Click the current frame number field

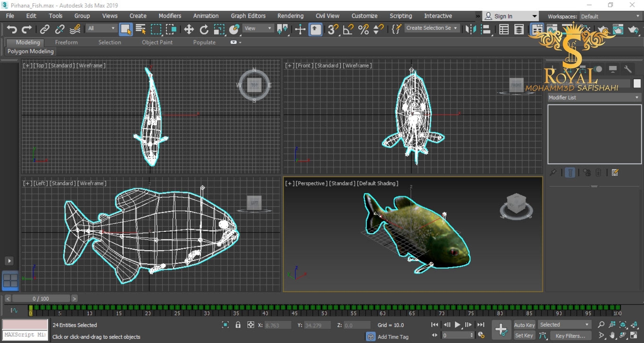pos(455,335)
